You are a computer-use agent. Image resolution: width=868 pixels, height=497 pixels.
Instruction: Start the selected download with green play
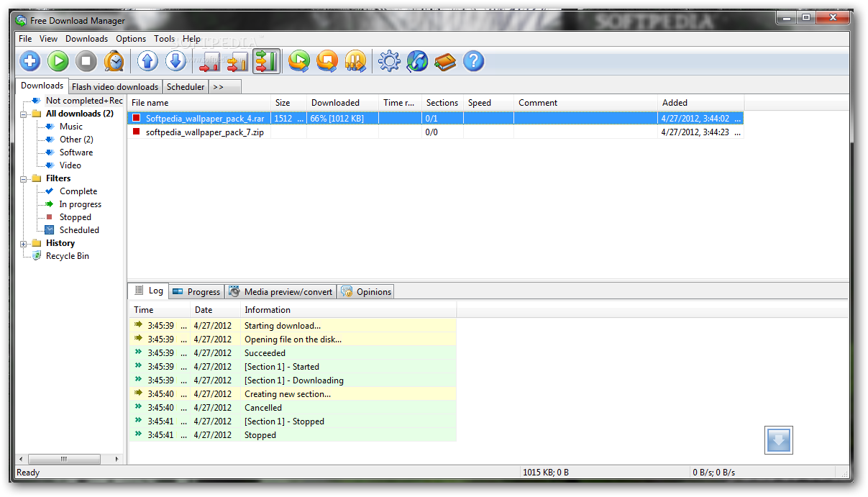[58, 62]
